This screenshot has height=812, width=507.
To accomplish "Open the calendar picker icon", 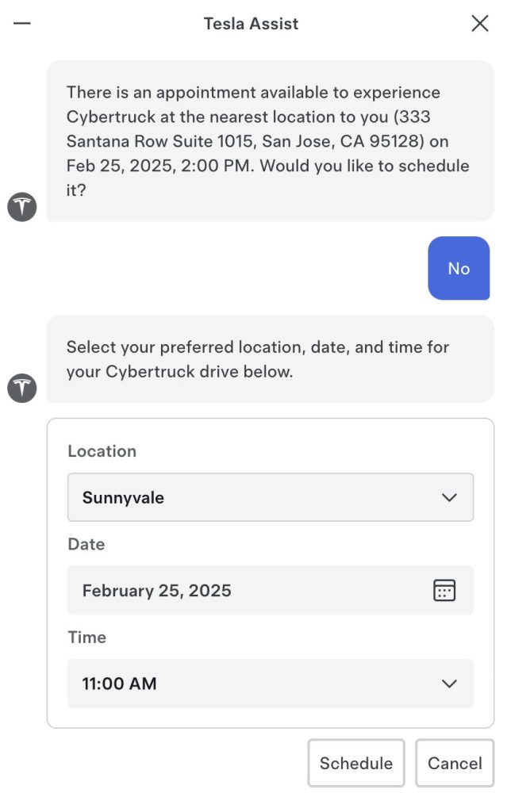I will [x=444, y=591].
